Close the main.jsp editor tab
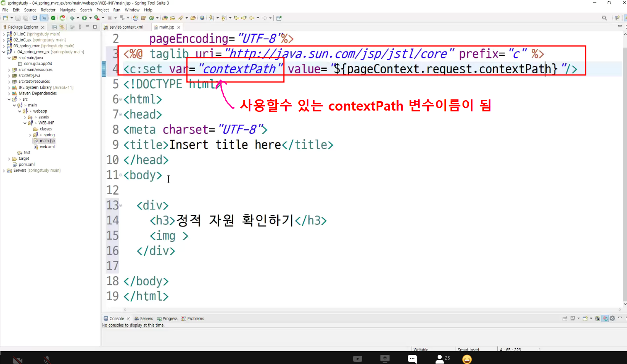Viewport: 627px width, 364px height. (179, 27)
